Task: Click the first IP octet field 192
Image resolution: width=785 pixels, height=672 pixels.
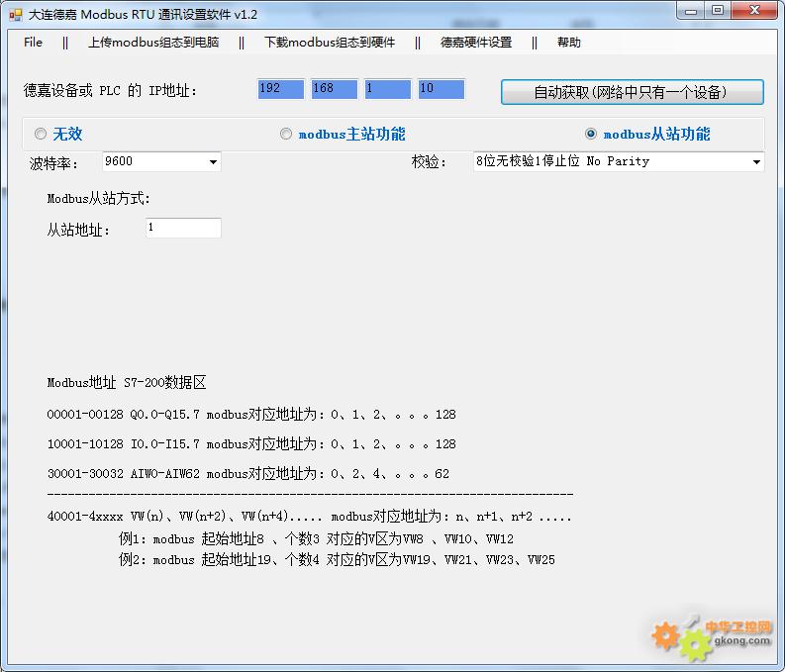Action: click(281, 89)
